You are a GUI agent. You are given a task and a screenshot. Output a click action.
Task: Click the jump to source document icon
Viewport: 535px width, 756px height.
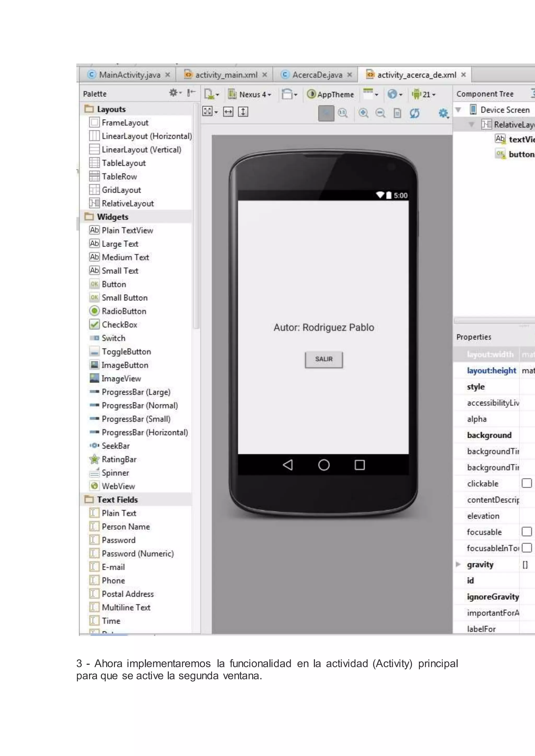click(397, 113)
